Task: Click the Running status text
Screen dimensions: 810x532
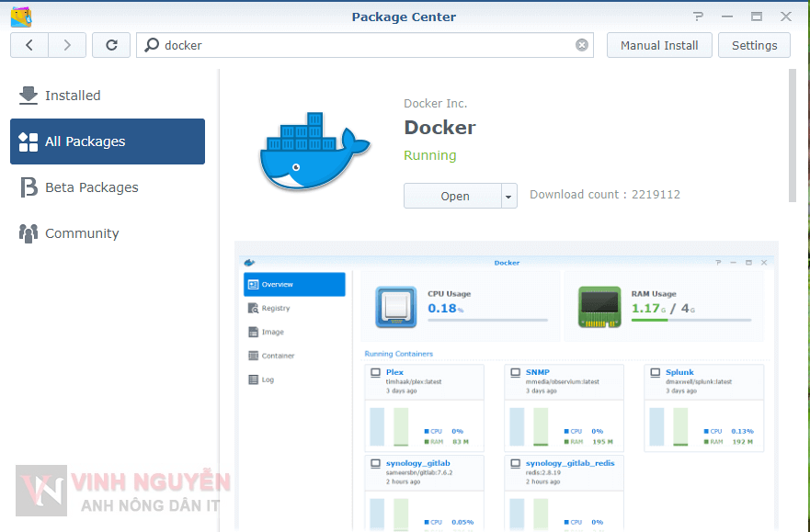Action: pos(429,155)
